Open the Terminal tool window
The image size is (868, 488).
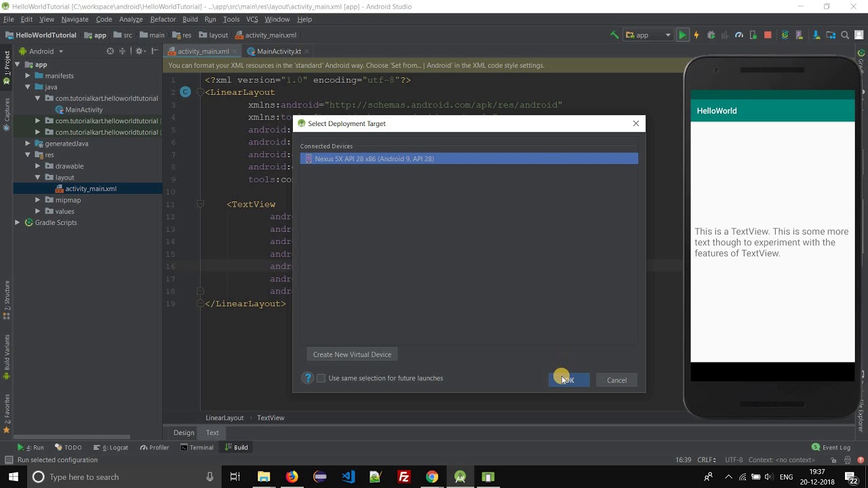(x=197, y=447)
